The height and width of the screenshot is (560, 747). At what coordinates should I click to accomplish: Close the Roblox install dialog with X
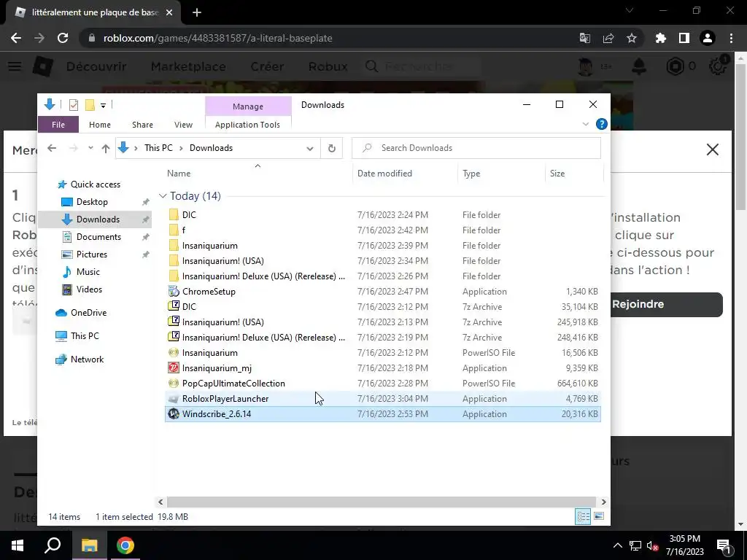click(712, 149)
